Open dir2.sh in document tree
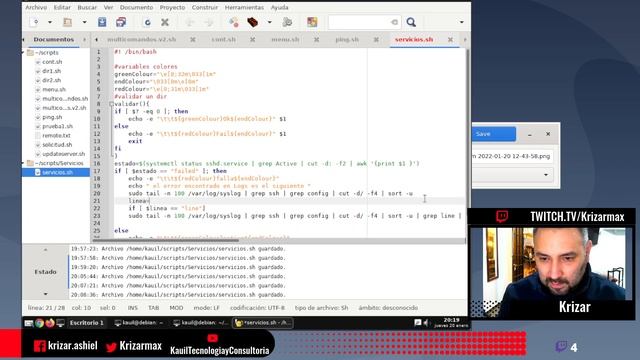The height and width of the screenshot is (360, 640). (51, 80)
